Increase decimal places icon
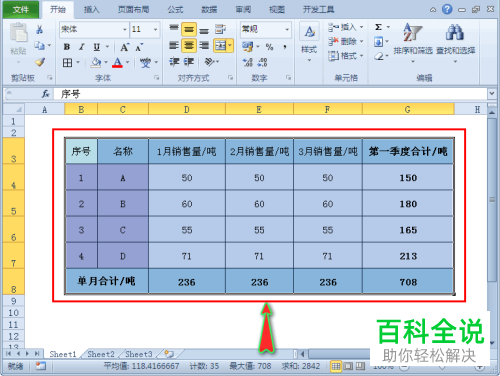 pos(248,62)
